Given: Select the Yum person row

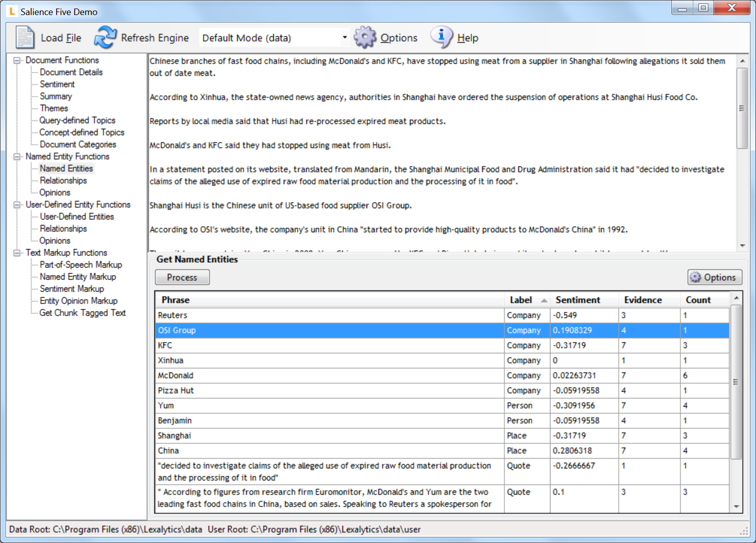Looking at the screenshot, I should tap(442, 406).
